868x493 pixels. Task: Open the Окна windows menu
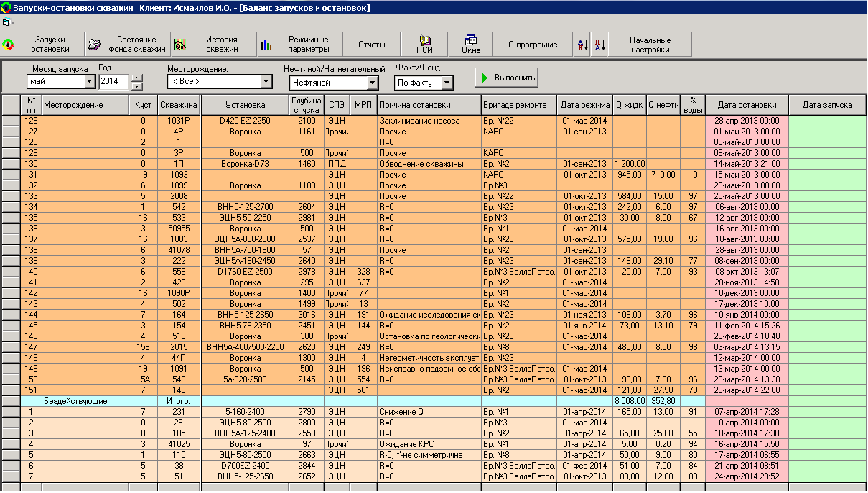pos(471,45)
